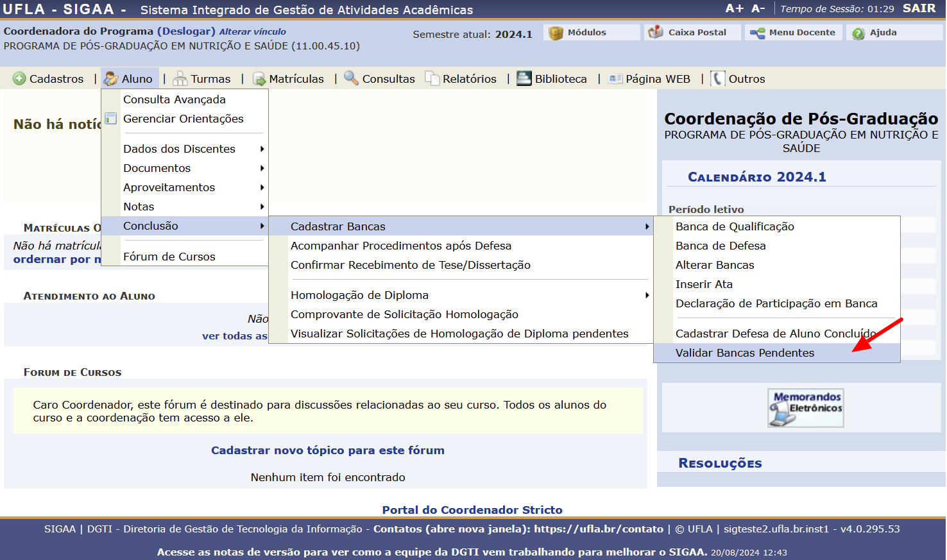Expand Documentos submenu arrow
The image size is (947, 560).
click(x=262, y=168)
